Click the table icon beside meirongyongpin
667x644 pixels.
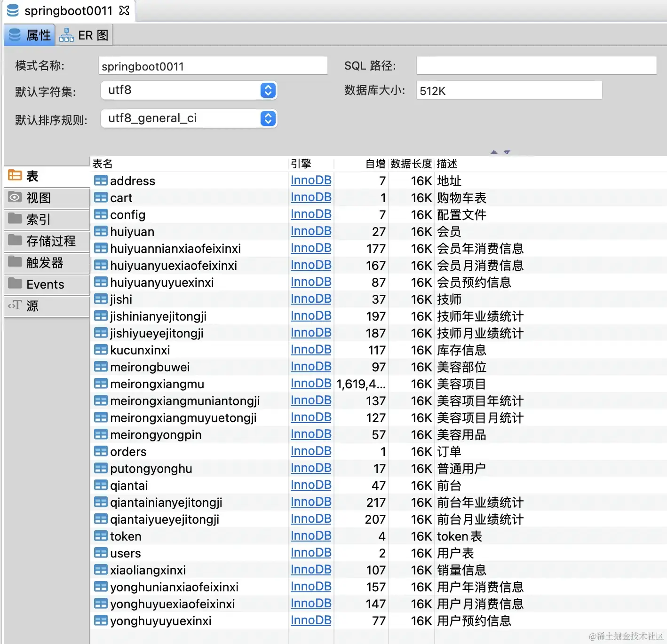pos(101,434)
